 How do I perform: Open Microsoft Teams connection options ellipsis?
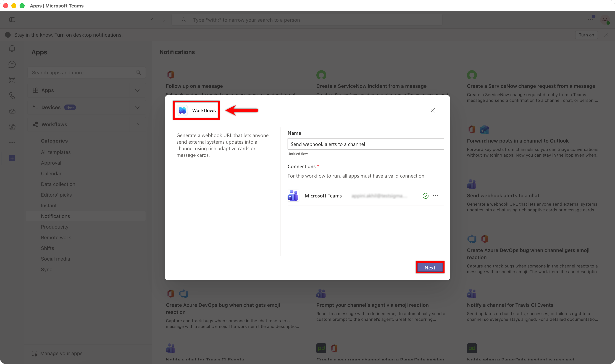pos(435,196)
